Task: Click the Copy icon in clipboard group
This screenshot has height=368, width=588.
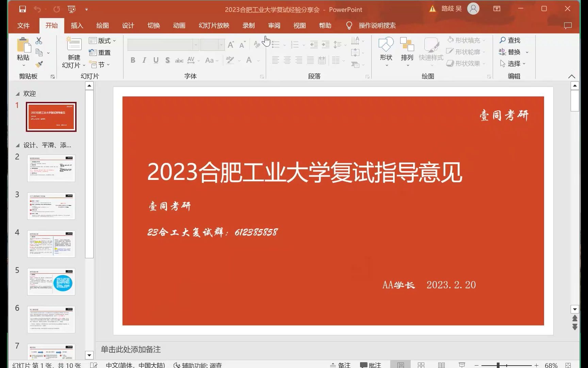Action: coord(39,52)
